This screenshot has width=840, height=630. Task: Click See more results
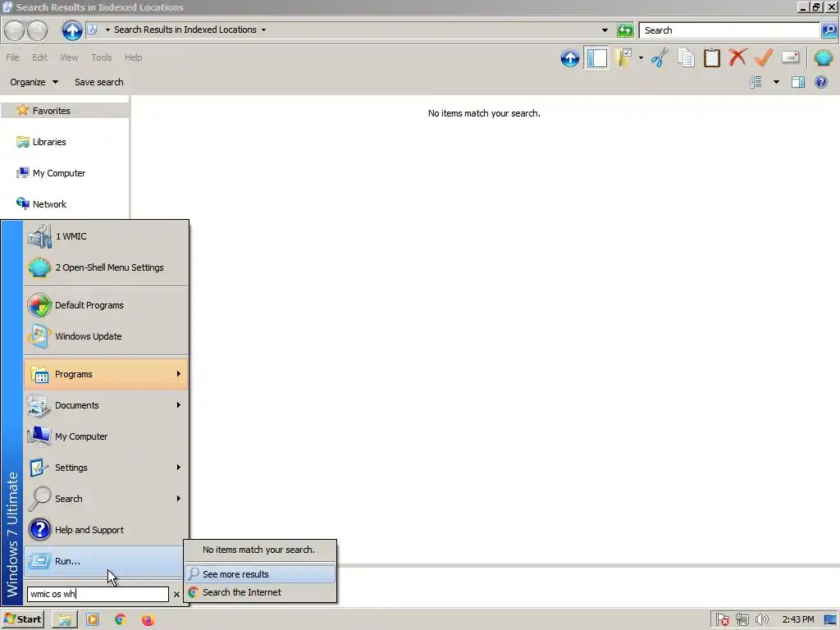pyautogui.click(x=260, y=573)
